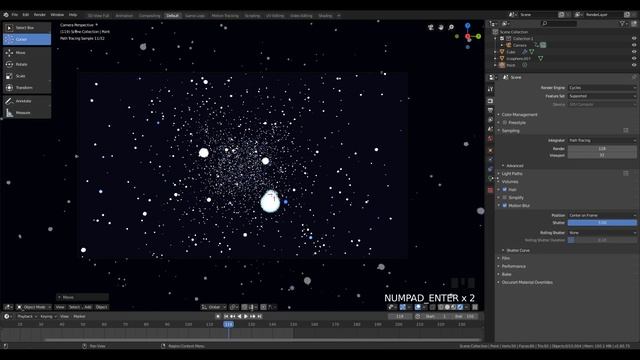Open the Texture properties tab icon

[x=491, y=190]
